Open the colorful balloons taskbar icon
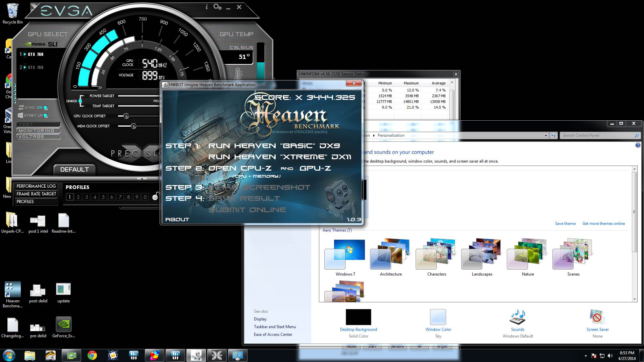The height and width of the screenshot is (362, 644). point(155,355)
